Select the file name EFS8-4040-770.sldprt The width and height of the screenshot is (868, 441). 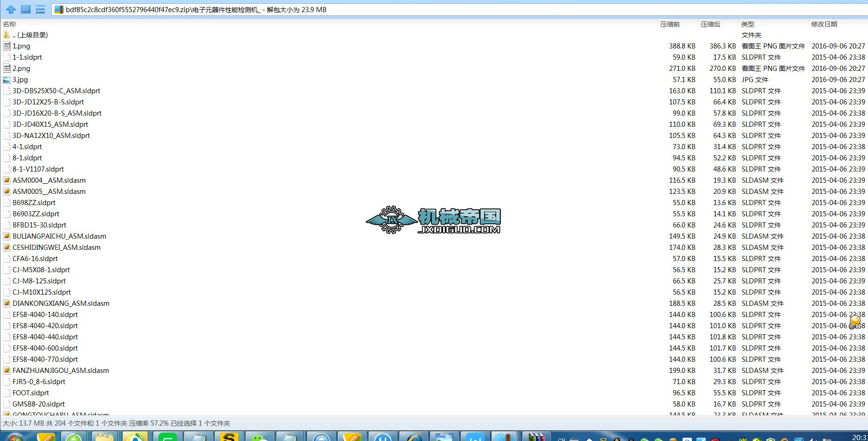click(x=45, y=359)
